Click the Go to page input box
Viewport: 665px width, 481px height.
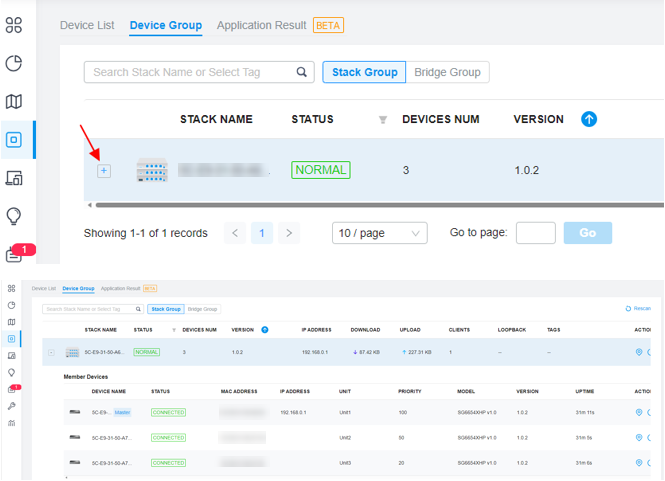pyautogui.click(x=535, y=233)
